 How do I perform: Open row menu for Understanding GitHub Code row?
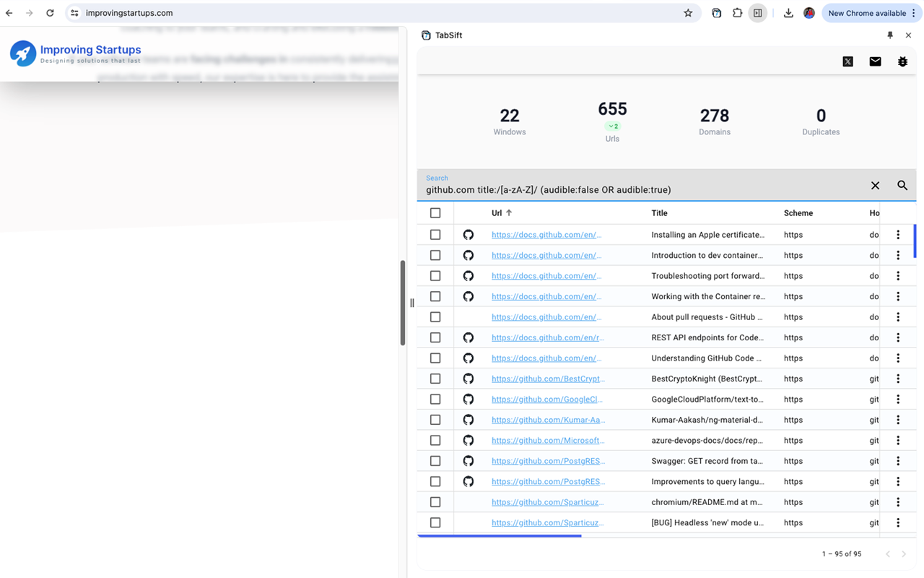(x=898, y=358)
